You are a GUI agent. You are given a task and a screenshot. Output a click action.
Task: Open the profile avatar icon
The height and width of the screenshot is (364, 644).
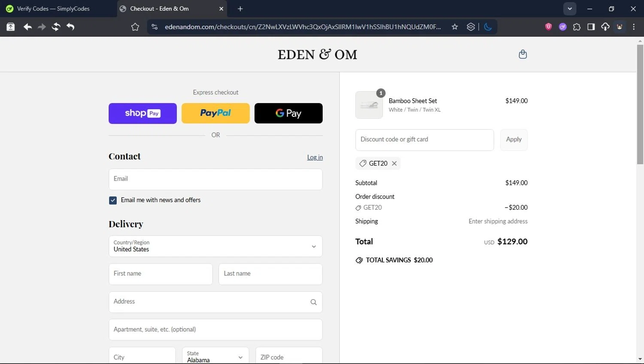coord(620,27)
